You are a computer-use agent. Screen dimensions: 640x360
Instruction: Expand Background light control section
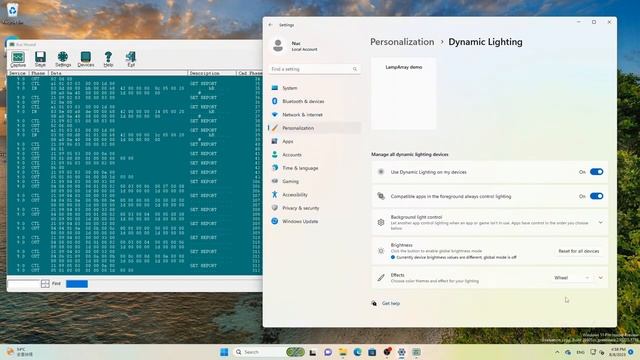click(600, 222)
